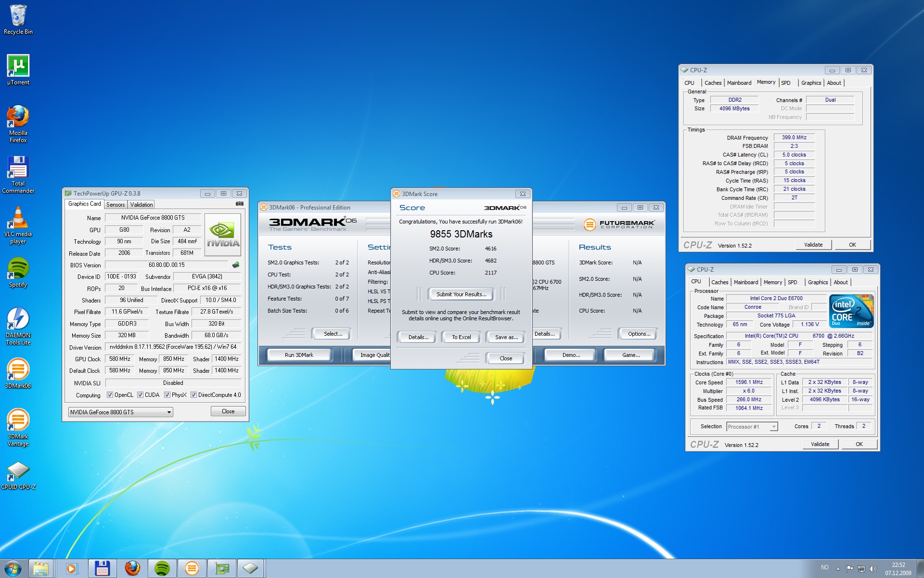Launch DAEMON Tools Lite shortcut

18,326
